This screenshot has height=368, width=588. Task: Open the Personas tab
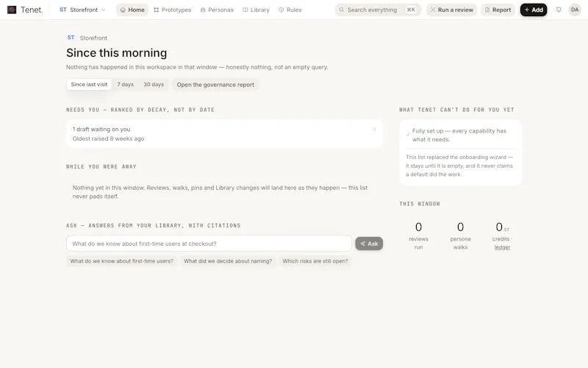click(x=217, y=10)
